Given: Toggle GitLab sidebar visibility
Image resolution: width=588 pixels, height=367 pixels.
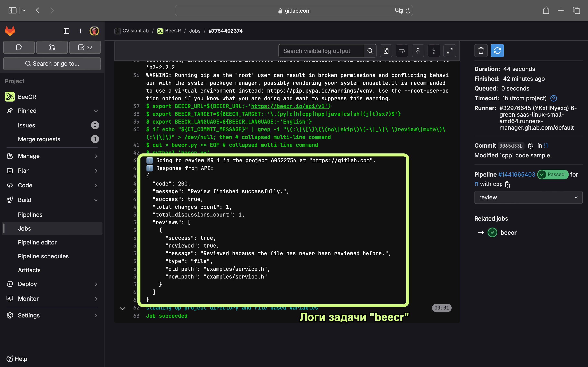Looking at the screenshot, I should [66, 31].
